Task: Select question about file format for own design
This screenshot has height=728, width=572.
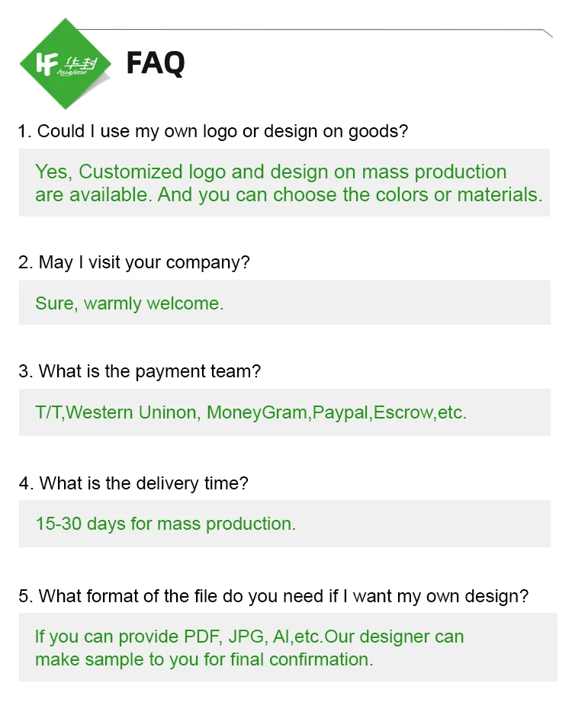Action: [273, 596]
